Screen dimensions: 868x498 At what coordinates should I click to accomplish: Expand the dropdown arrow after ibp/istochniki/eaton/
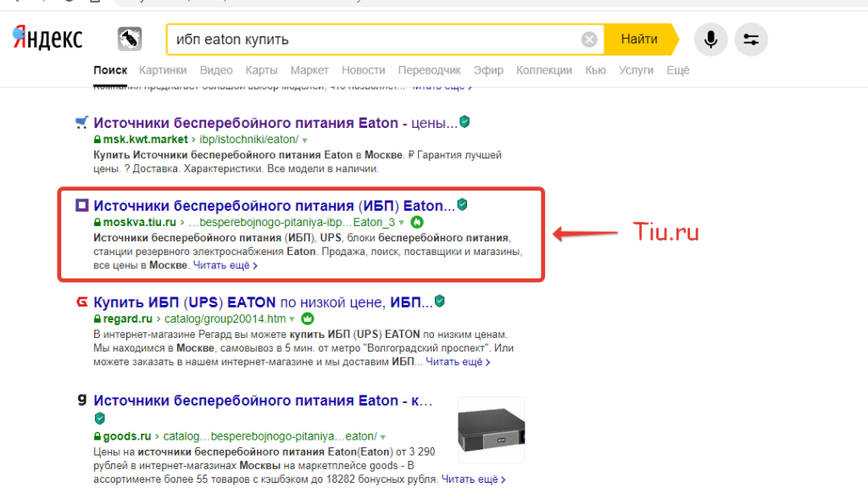[x=305, y=141]
